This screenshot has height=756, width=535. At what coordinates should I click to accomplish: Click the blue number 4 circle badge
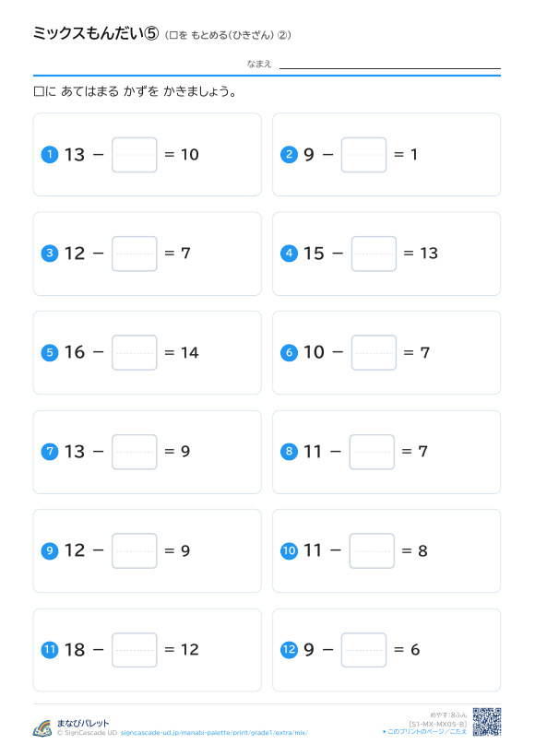click(289, 254)
